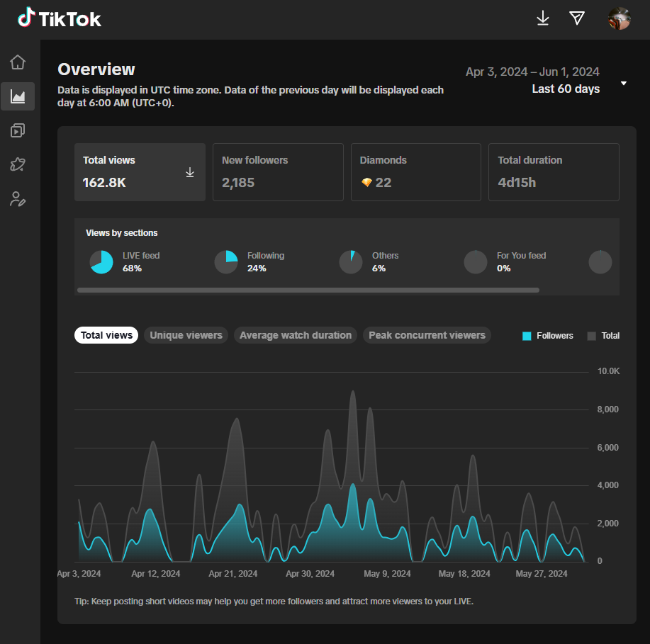Download Total views data
The width and height of the screenshot is (650, 644).
[x=190, y=172]
